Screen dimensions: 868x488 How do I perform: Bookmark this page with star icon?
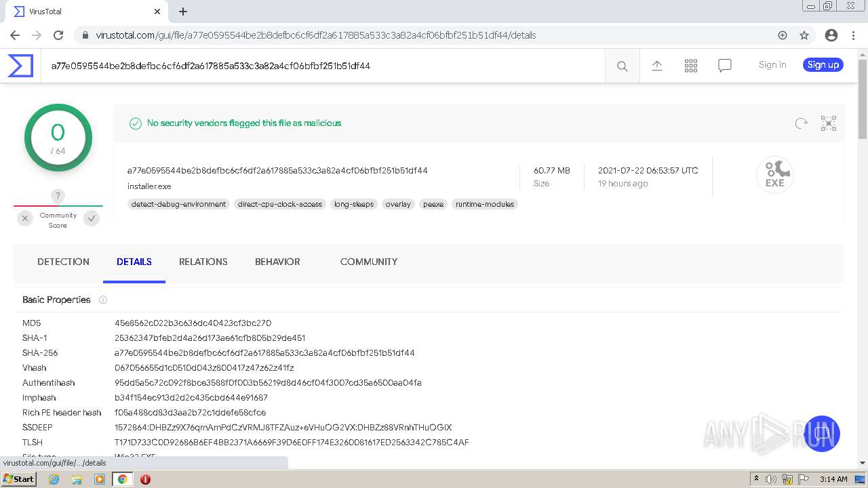(x=804, y=35)
